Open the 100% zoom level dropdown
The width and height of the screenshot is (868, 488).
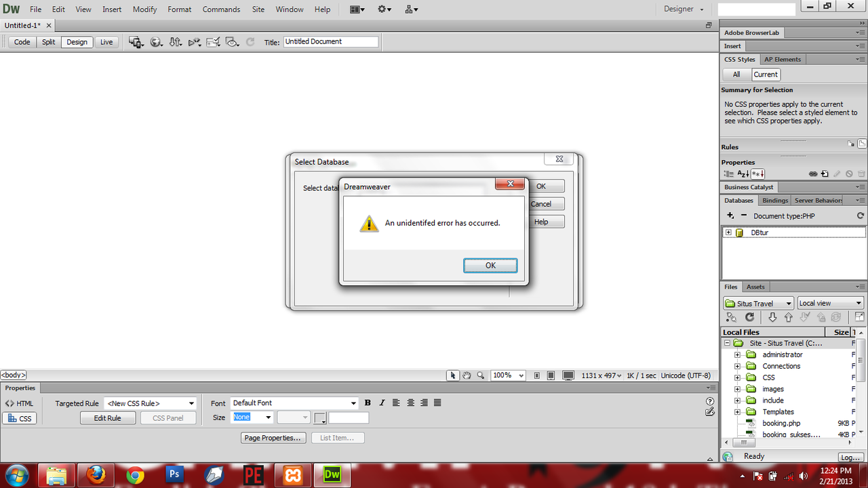click(x=508, y=375)
